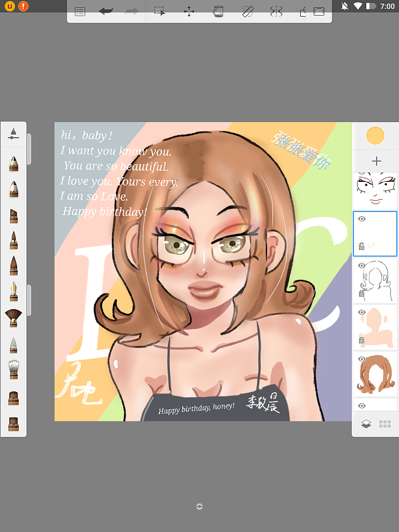Toggle transparency lock on selected layer
This screenshot has height=532, width=399.
click(x=362, y=246)
